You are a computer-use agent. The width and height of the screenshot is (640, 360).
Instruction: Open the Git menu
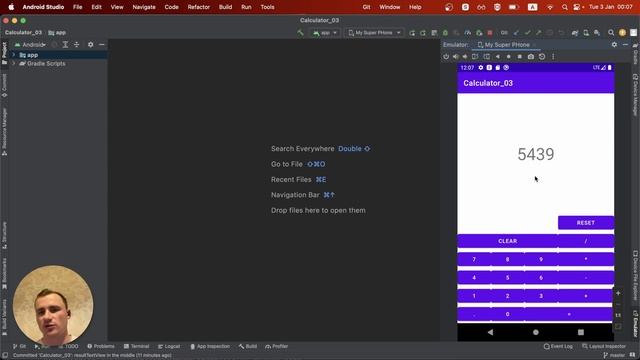point(366,7)
